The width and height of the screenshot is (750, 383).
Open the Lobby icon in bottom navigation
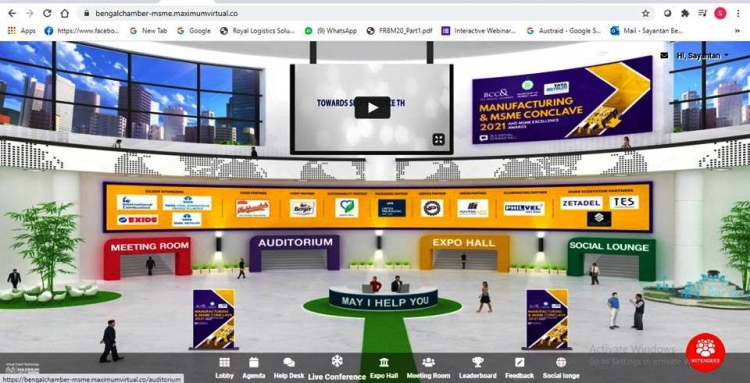[224, 362]
